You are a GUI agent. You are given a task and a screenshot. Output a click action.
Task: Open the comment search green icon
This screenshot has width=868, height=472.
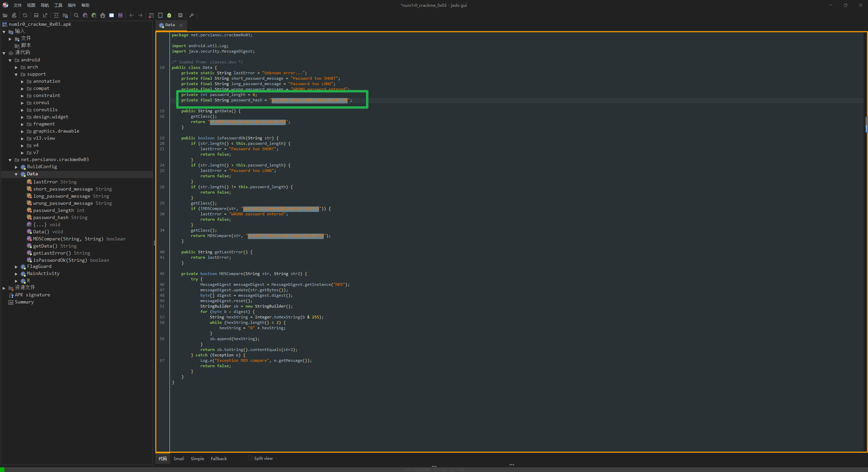click(94, 15)
